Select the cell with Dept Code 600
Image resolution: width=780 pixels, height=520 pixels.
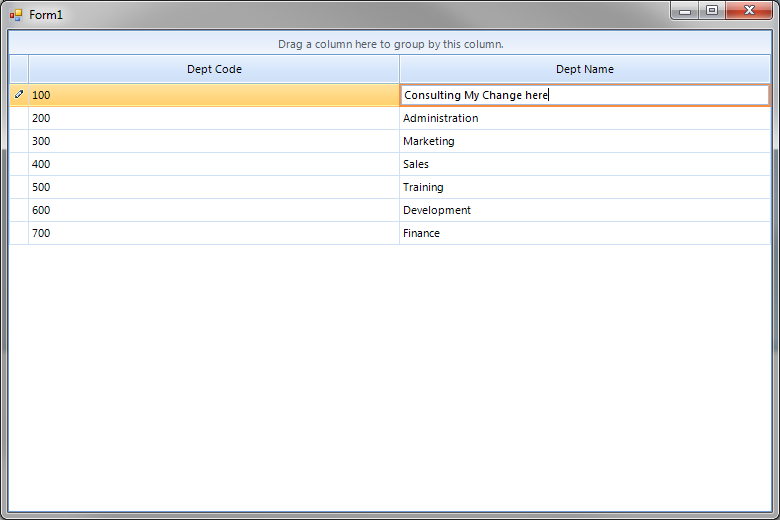(x=214, y=209)
